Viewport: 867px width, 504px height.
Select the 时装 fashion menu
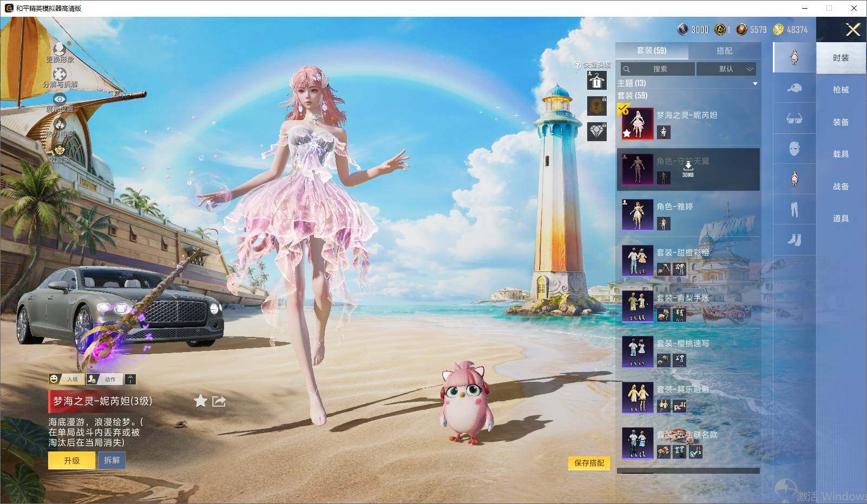click(841, 58)
